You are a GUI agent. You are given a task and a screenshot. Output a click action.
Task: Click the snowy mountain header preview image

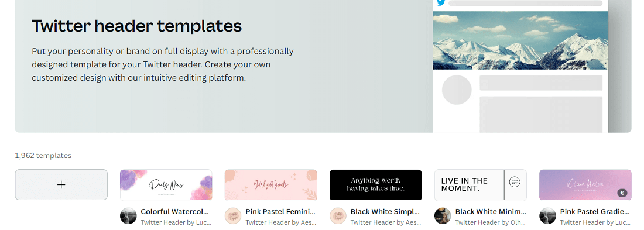520,40
